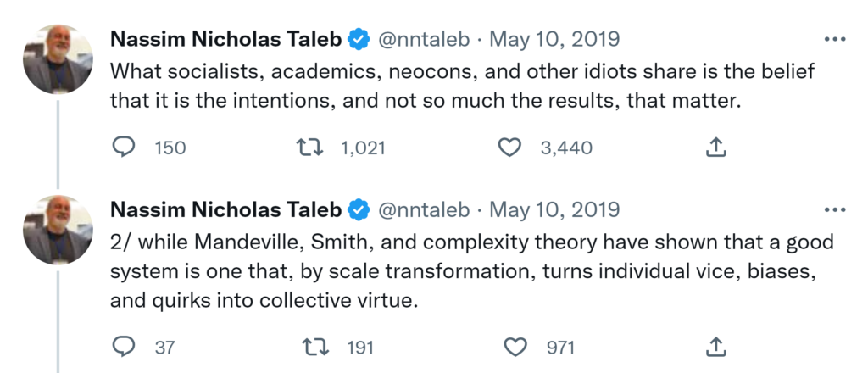The image size is (868, 373).
Task: Click the profile avatar on the second tweet
Action: (58, 230)
